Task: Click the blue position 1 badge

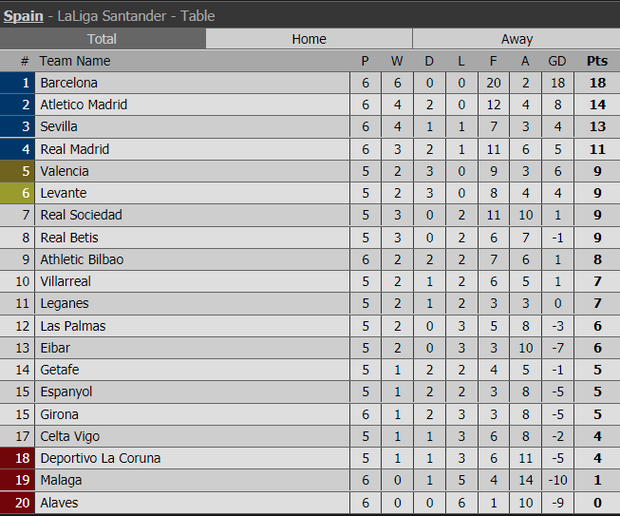Action: point(17,83)
